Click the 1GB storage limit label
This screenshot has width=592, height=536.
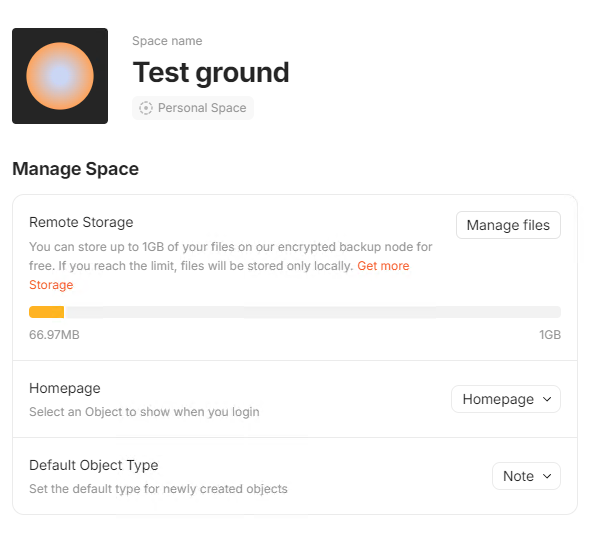(x=550, y=335)
